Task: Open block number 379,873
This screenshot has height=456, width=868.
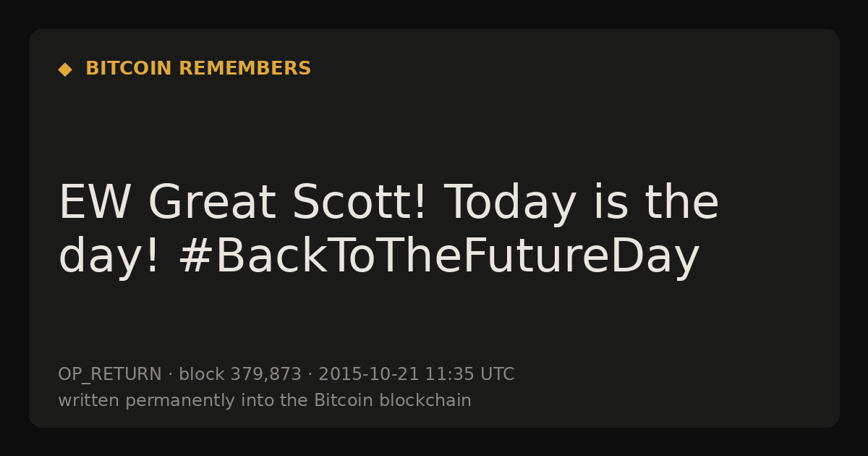Action: tap(265, 375)
